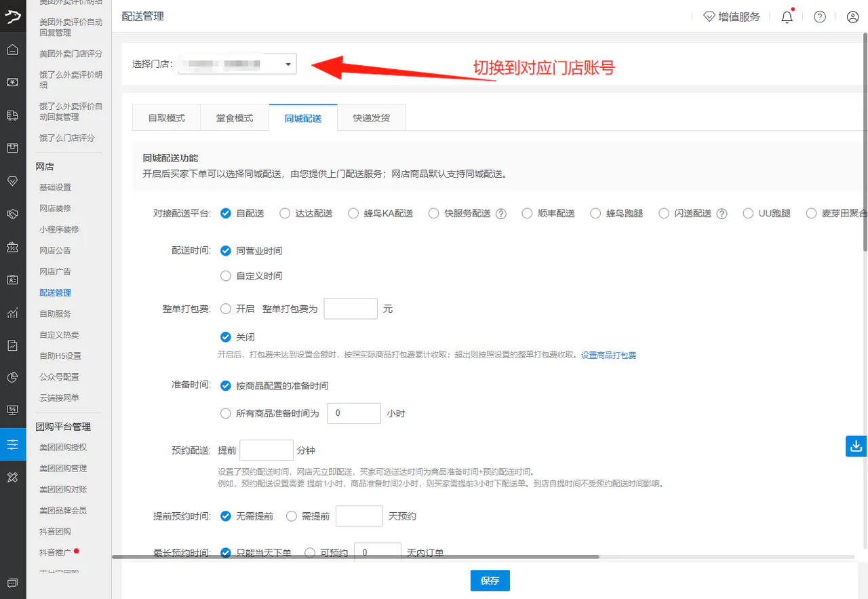The height and width of the screenshot is (599, 868).
Task: Open the home icon in left rail
Action: 12,50
